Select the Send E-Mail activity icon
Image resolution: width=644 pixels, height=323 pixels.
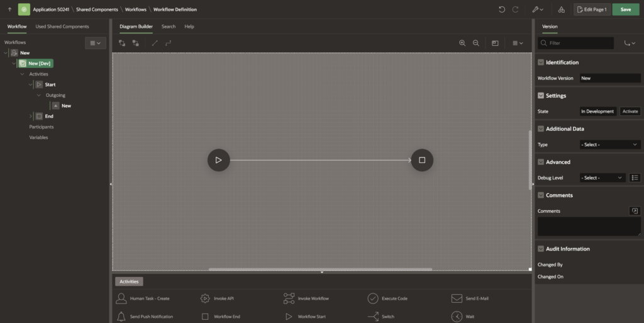tap(457, 298)
